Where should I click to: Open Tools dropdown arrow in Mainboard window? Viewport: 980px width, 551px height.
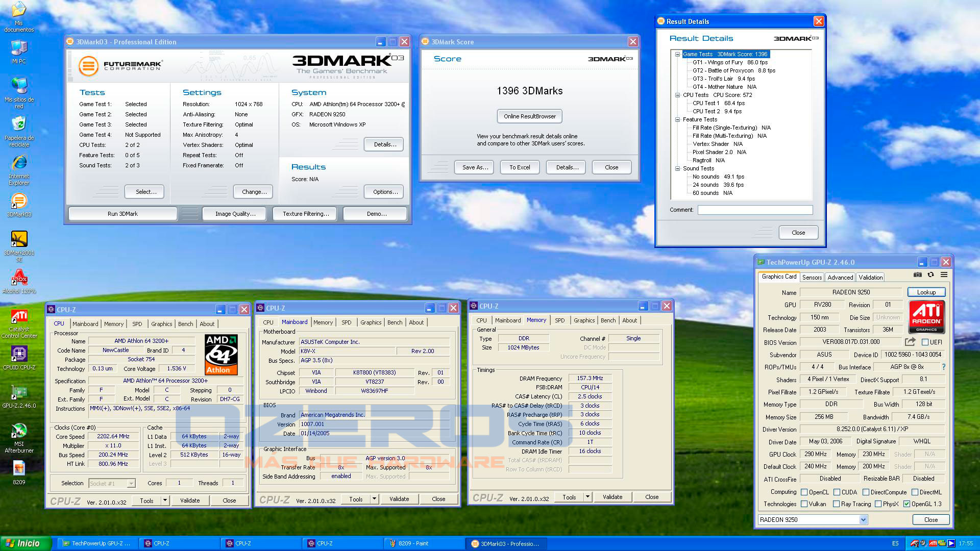coord(374,499)
